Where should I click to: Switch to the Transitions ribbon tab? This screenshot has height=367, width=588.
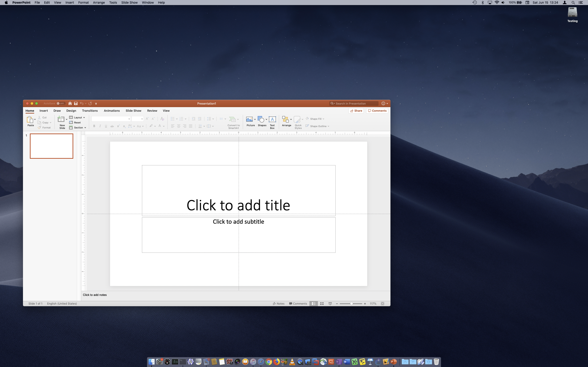(90, 111)
